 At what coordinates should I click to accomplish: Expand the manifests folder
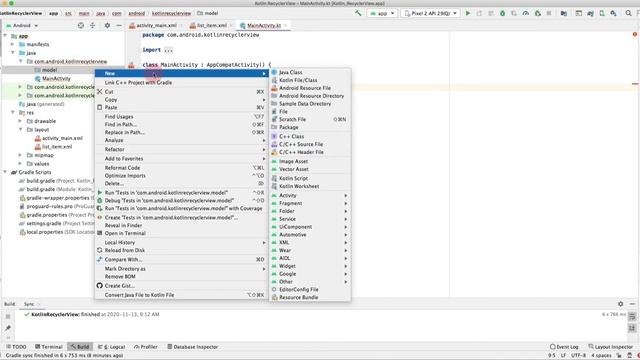pyautogui.click(x=12, y=44)
